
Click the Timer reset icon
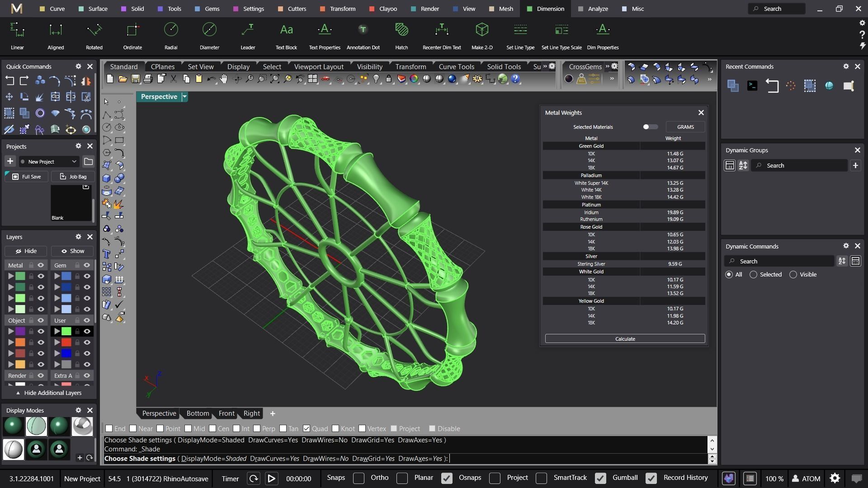point(254,479)
